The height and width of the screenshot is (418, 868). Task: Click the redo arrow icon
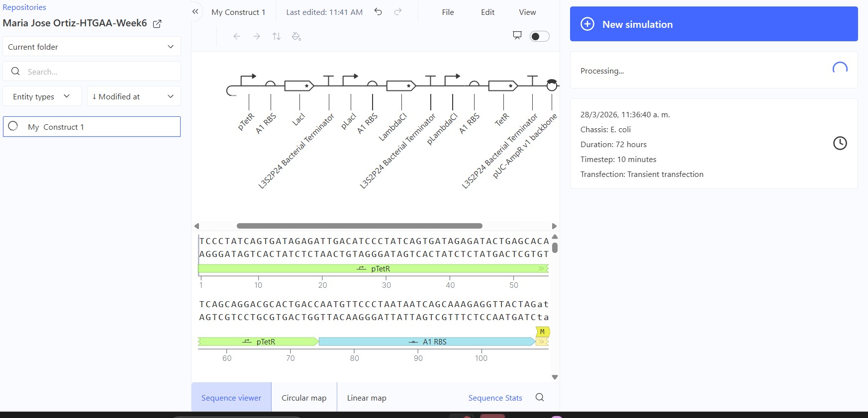(398, 11)
